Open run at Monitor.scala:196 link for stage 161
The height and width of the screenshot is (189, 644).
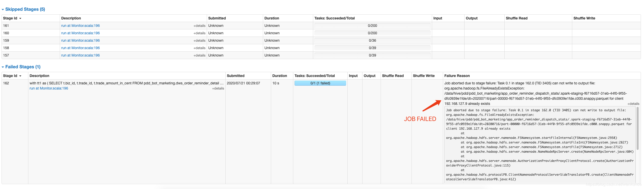pyautogui.click(x=80, y=26)
